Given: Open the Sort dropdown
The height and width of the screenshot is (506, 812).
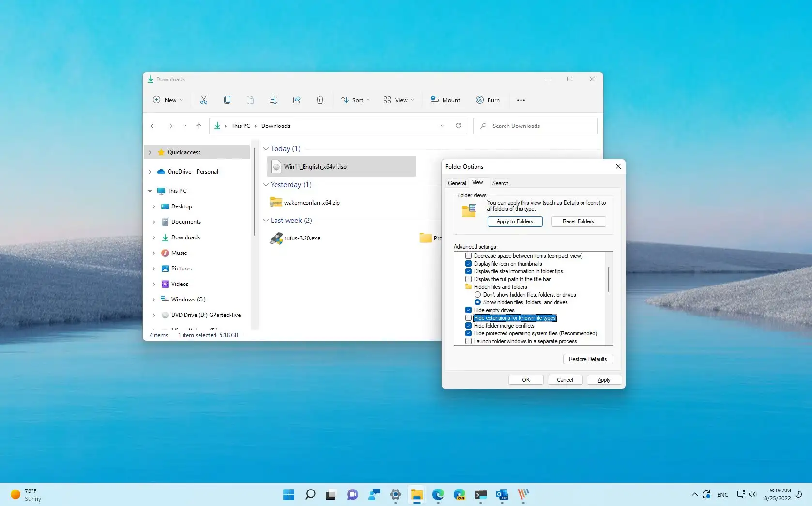Looking at the screenshot, I should (355, 100).
